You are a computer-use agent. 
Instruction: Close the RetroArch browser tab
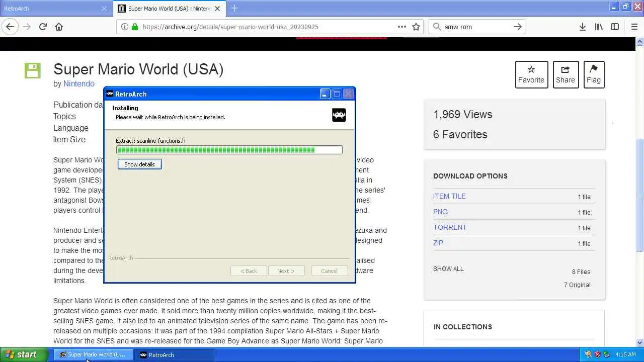(x=104, y=9)
